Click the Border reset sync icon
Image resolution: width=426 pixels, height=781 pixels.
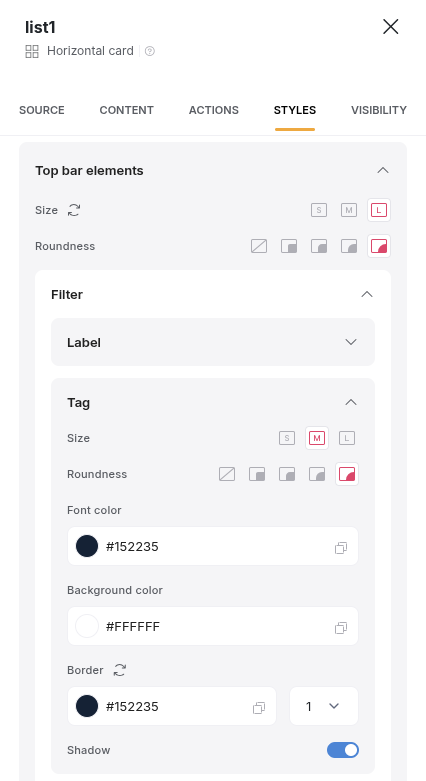[120, 670]
